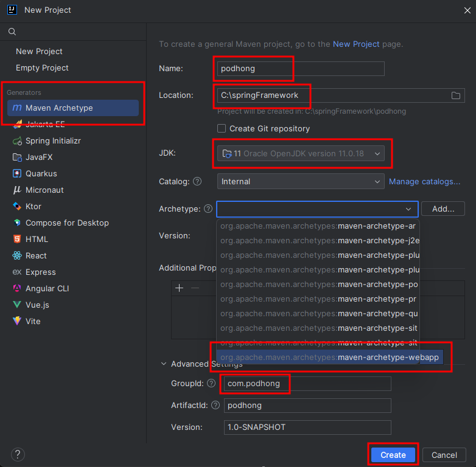The width and height of the screenshot is (476, 467).
Task: Open the JDK dropdown
Action: tap(301, 153)
